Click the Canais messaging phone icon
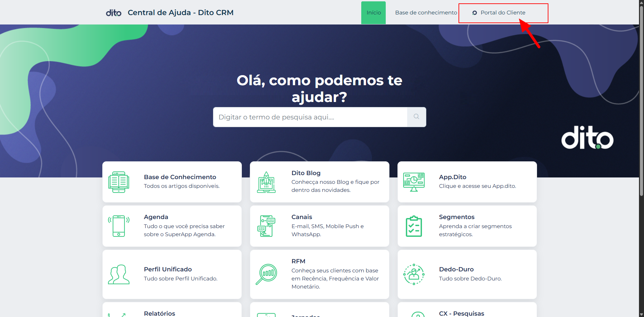Viewport: 644px width, 317px height. pos(266,226)
